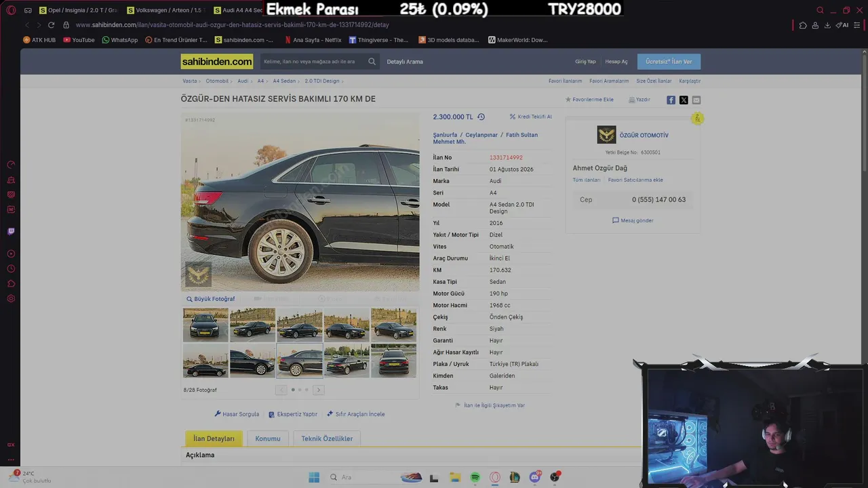The height and width of the screenshot is (488, 868).
Task: Click Kredi Teklifi Al link
Action: 531,117
